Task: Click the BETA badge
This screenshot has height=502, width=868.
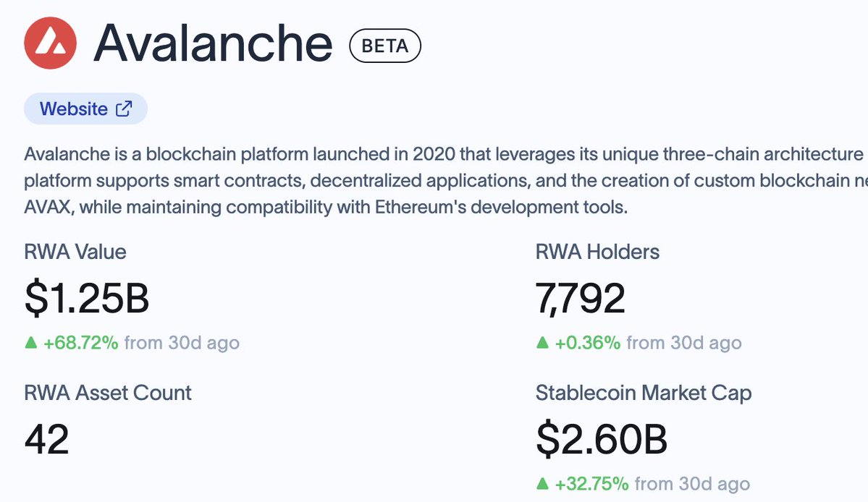Action: point(384,46)
